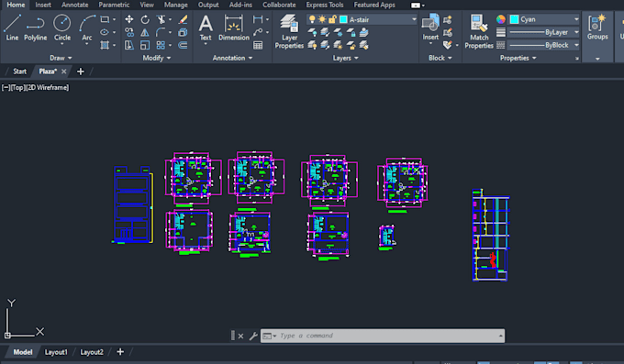Choose the Mirror tool
The width and height of the screenshot is (624, 364).
click(145, 32)
